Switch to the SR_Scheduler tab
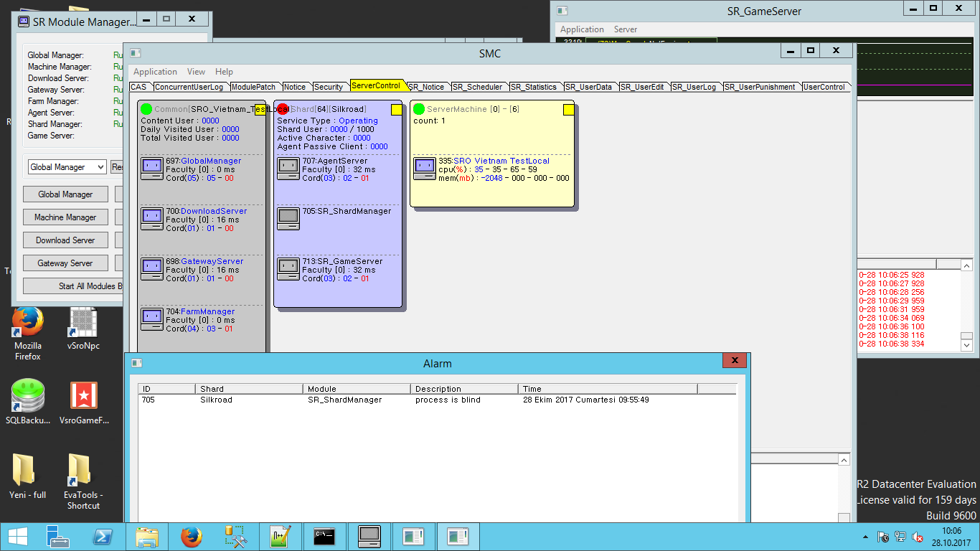Viewport: 980px width, 551px height. coord(480,87)
